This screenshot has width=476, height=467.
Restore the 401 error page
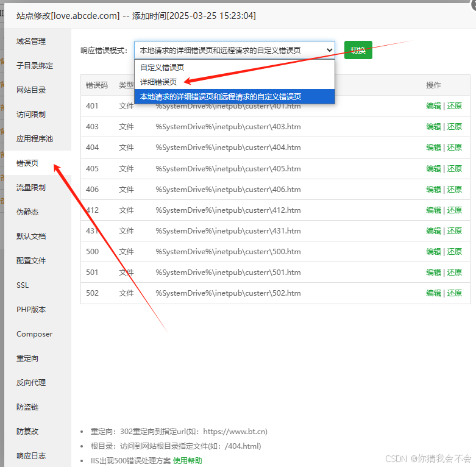click(x=454, y=106)
